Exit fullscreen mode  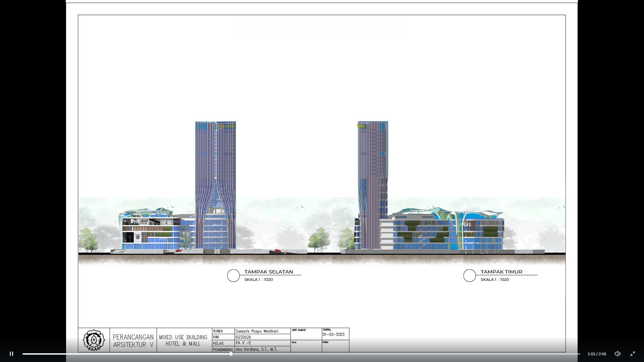pyautogui.click(x=633, y=354)
